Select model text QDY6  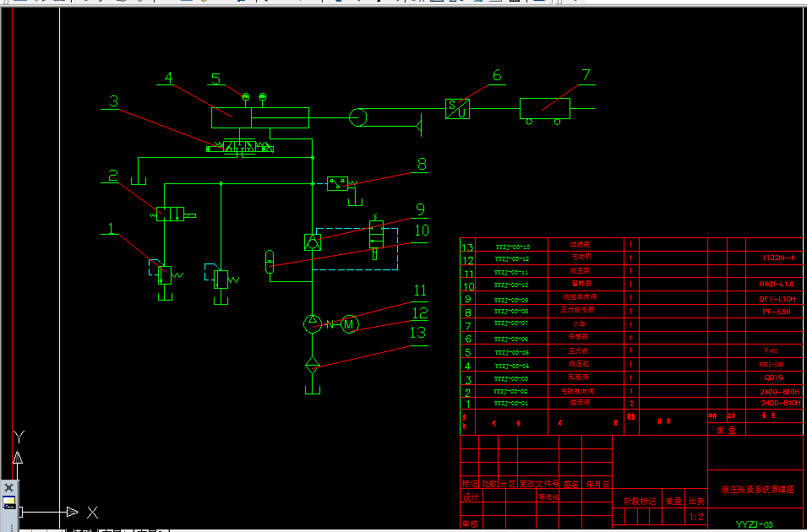tap(773, 377)
